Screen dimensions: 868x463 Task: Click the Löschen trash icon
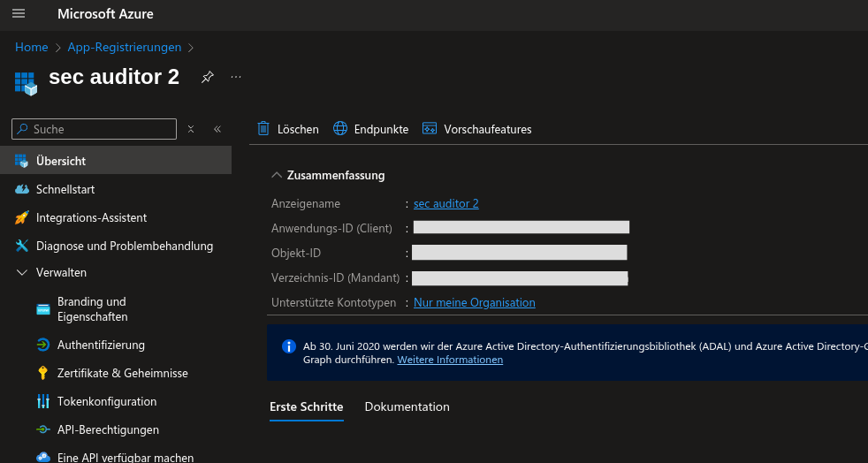coord(263,129)
